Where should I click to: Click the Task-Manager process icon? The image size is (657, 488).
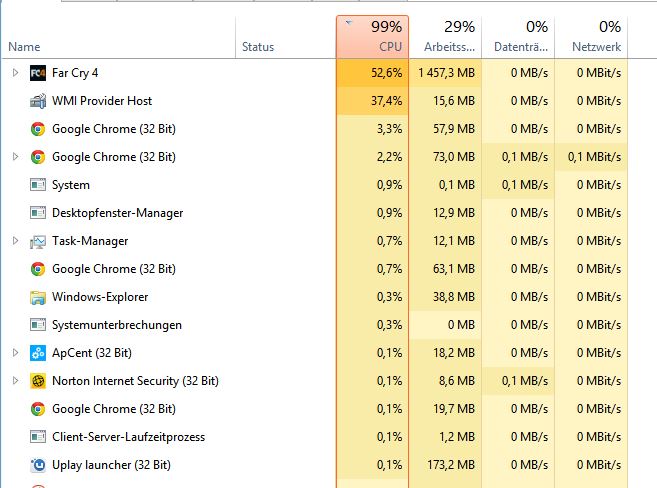(x=38, y=241)
